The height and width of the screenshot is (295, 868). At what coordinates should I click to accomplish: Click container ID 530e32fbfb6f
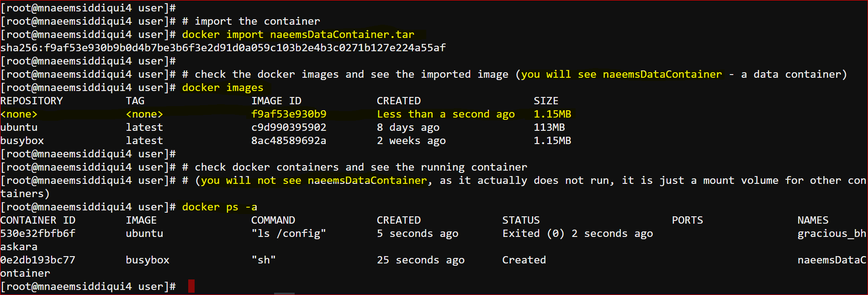click(x=37, y=234)
